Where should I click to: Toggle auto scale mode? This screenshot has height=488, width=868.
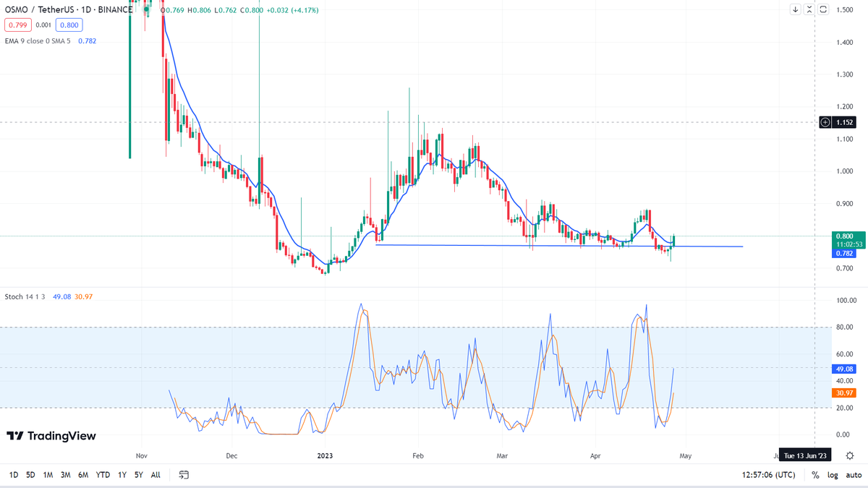point(854,475)
